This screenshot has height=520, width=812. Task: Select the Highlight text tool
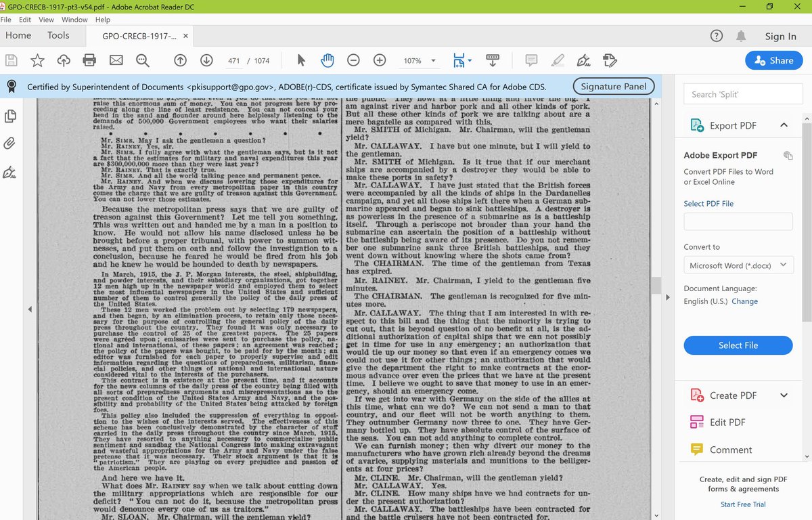click(557, 60)
